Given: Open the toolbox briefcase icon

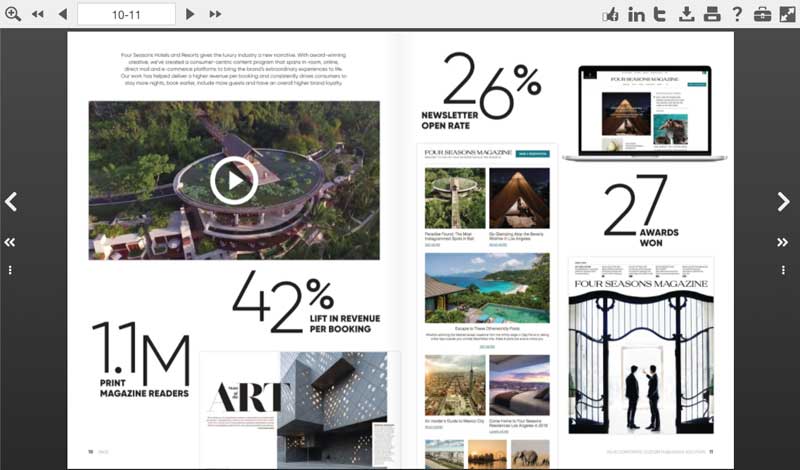Looking at the screenshot, I should 762,14.
